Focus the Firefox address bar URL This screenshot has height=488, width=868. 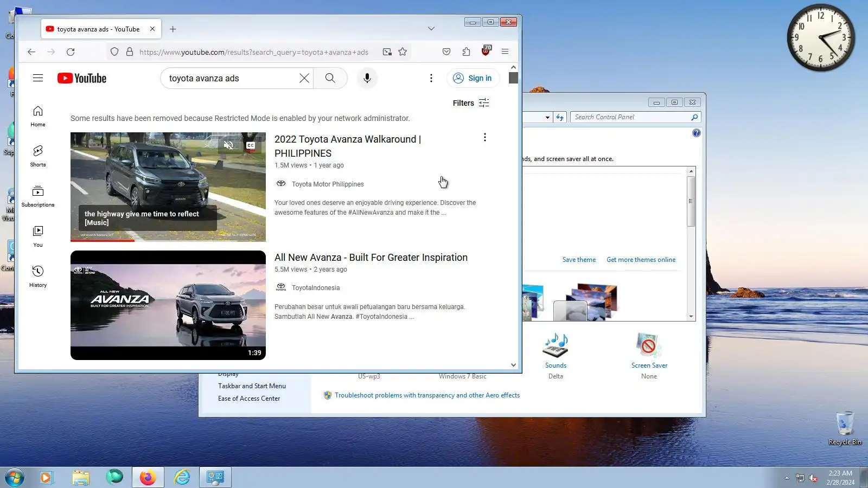pyautogui.click(x=254, y=52)
